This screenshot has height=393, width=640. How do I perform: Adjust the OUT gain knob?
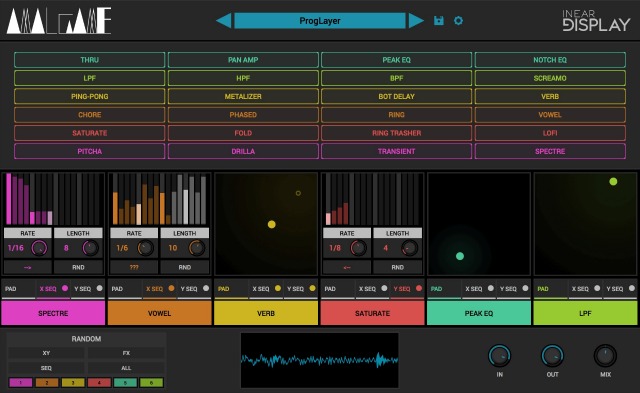[x=552, y=355]
